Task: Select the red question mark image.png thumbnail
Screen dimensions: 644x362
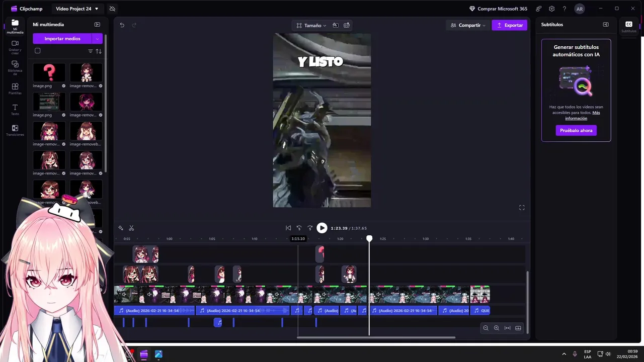Action: pos(49,72)
